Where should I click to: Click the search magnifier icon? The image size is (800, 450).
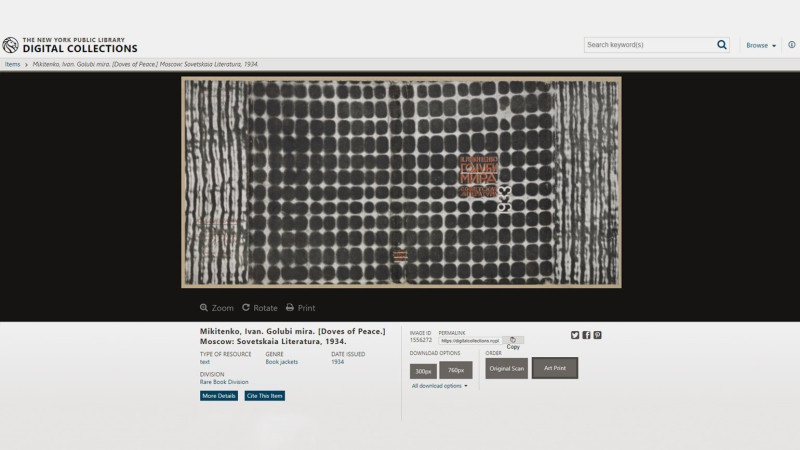pyautogui.click(x=721, y=45)
